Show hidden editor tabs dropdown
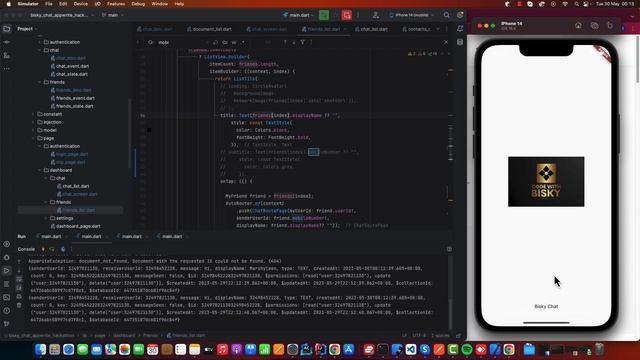 click(x=438, y=29)
